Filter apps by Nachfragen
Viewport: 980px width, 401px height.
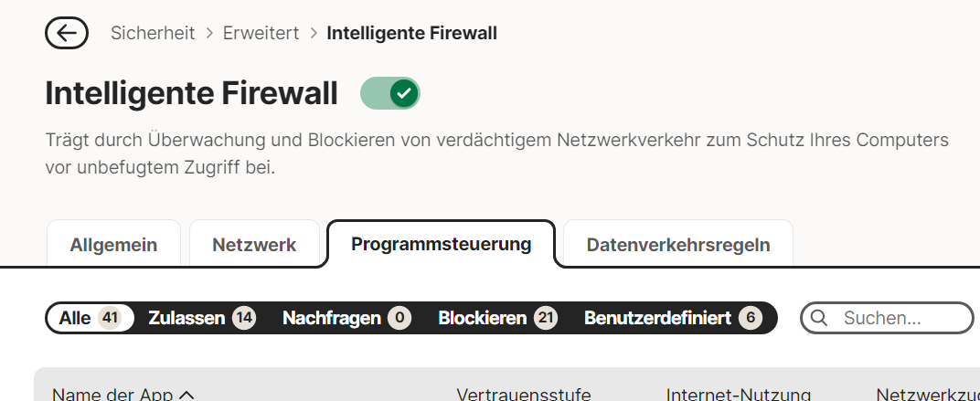[x=346, y=318]
